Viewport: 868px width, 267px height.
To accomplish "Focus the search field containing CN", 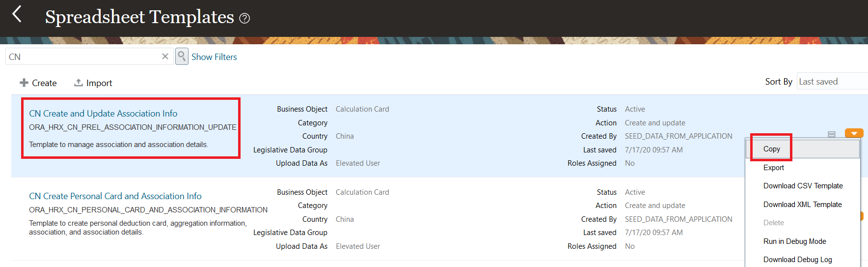I will [x=83, y=57].
